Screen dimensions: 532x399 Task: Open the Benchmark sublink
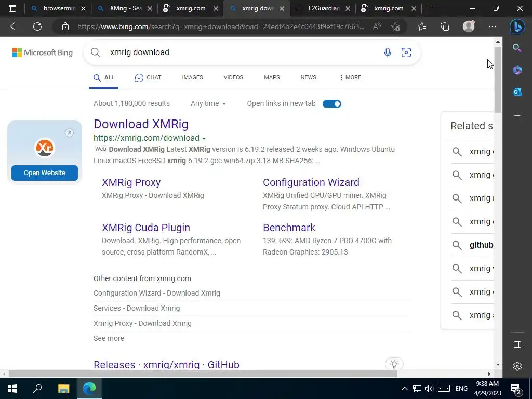289,228
